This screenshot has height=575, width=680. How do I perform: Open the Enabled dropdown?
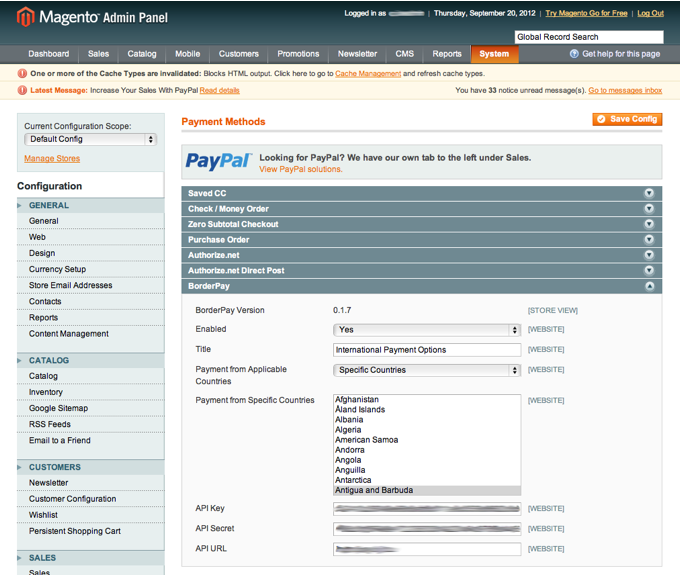(x=427, y=330)
